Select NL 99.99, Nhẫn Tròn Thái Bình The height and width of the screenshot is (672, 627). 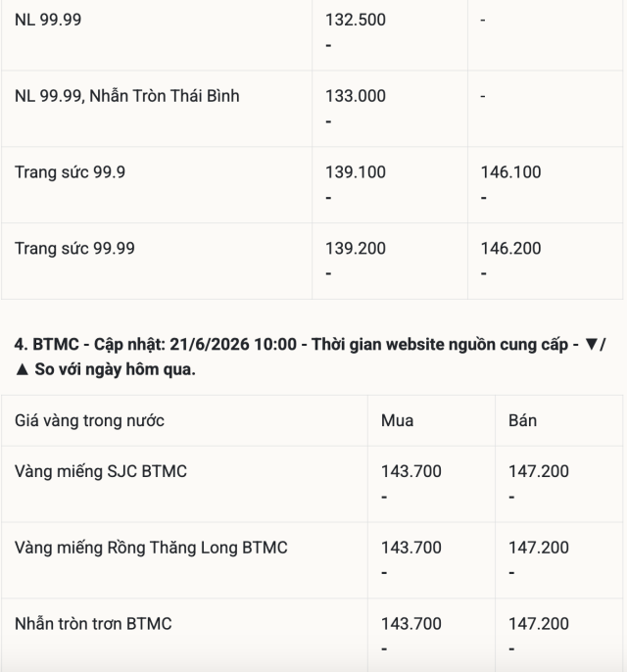(x=126, y=96)
